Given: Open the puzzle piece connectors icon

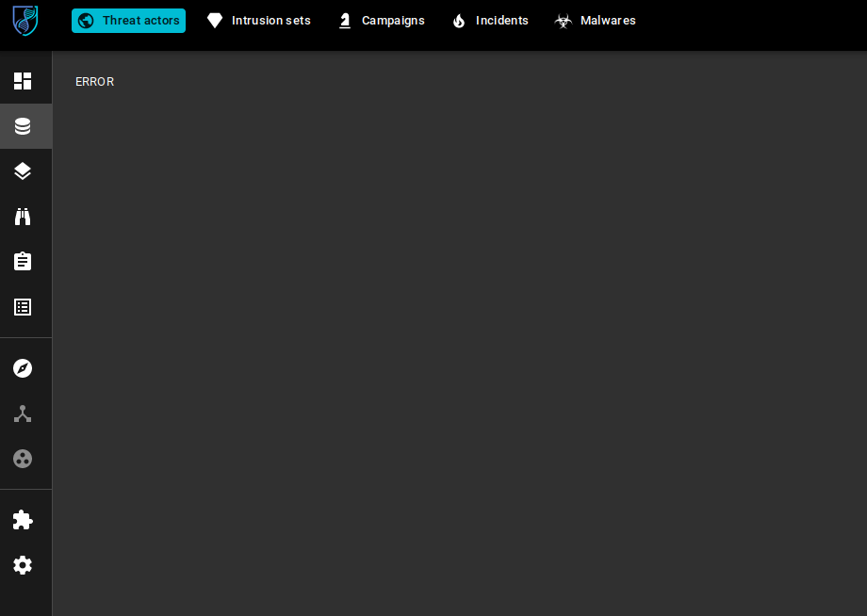Looking at the screenshot, I should (23, 520).
